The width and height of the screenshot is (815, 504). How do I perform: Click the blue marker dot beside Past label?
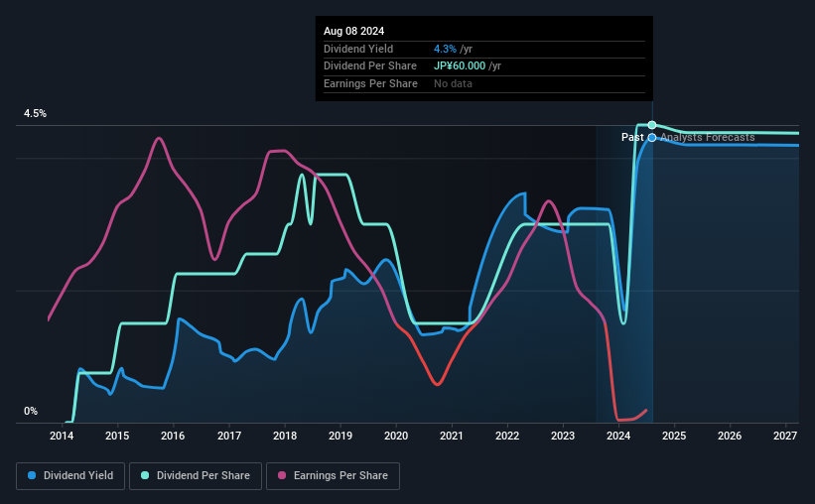pos(652,138)
